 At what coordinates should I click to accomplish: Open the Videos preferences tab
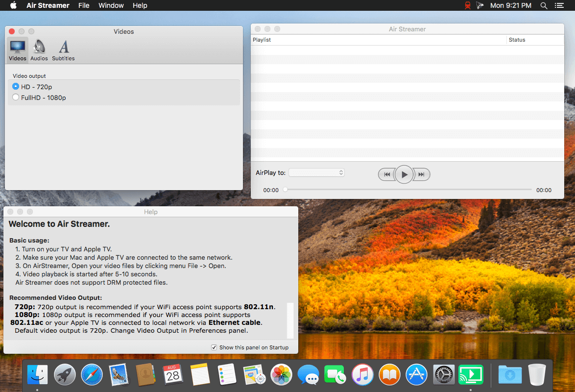point(17,50)
